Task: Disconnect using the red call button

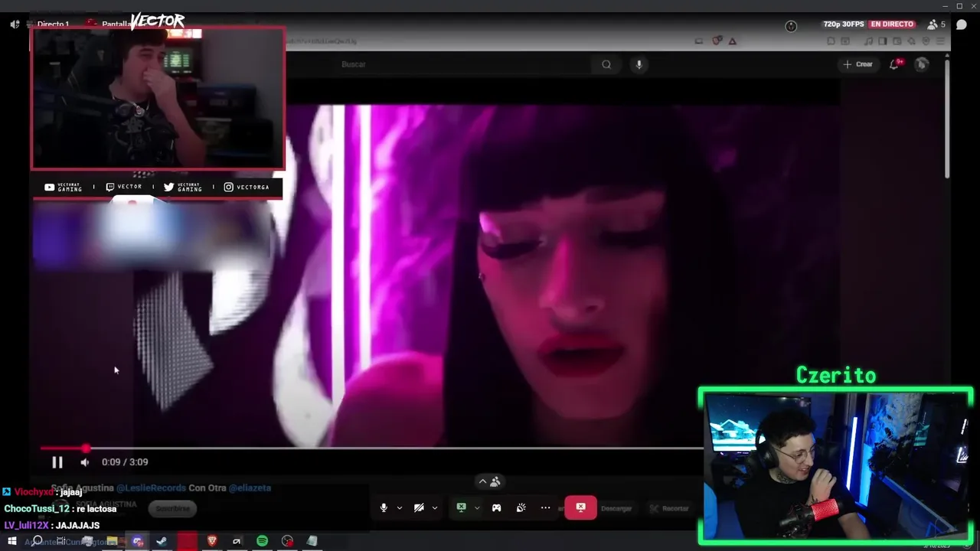Action: [580, 507]
